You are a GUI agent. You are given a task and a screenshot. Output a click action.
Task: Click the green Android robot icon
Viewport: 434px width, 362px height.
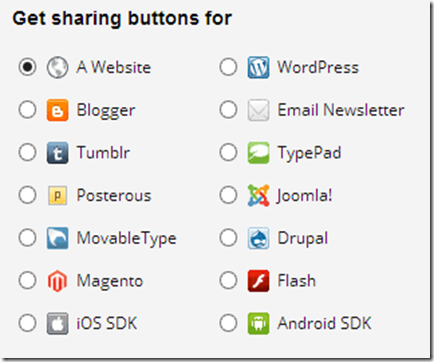pos(258,323)
